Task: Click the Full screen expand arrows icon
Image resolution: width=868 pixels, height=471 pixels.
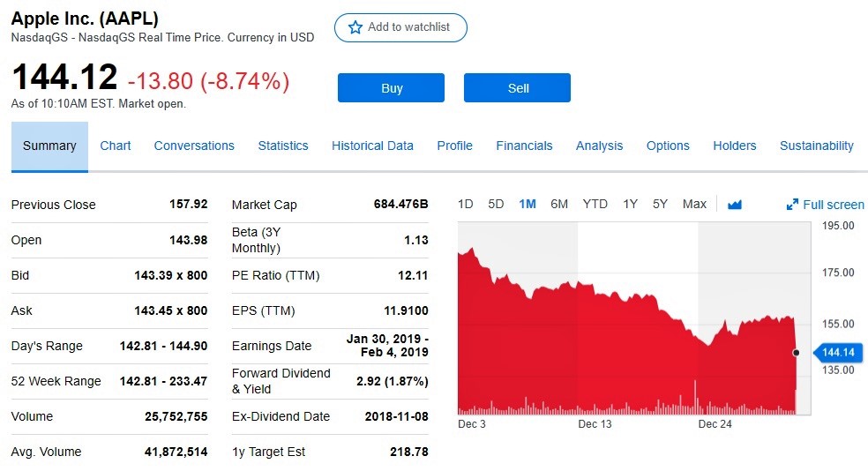Action: [792, 205]
